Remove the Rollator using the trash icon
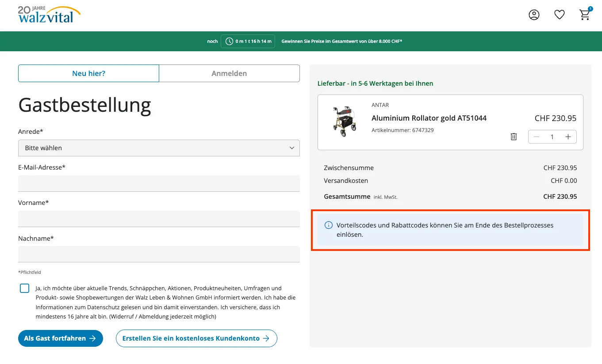 pyautogui.click(x=513, y=136)
